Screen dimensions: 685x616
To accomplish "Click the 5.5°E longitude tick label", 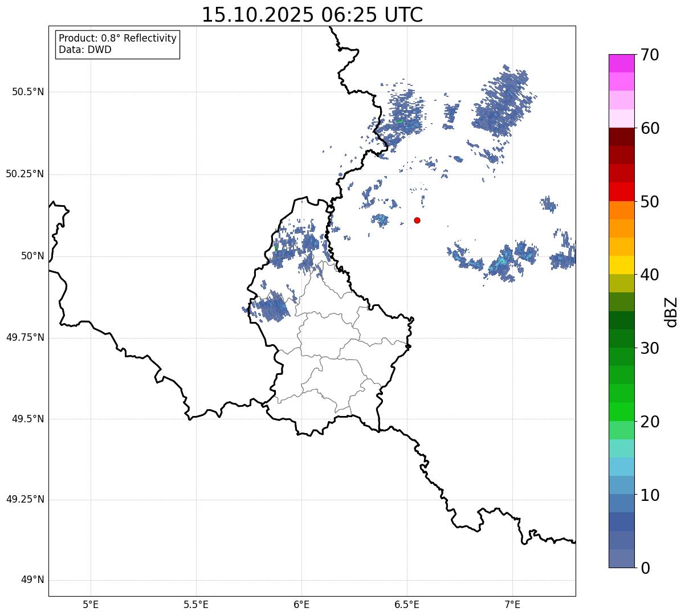I will [196, 604].
